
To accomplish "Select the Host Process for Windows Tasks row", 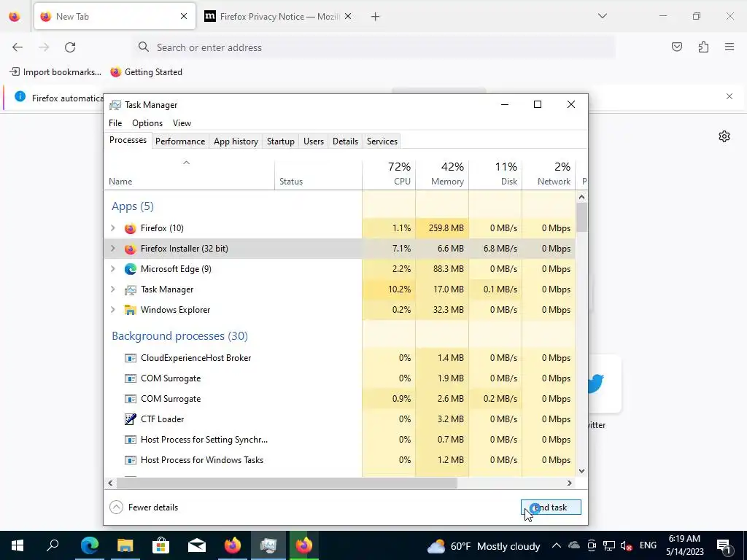I will pos(339,460).
